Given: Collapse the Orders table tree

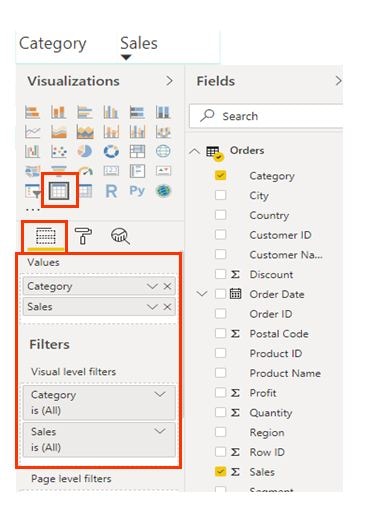Looking at the screenshot, I should coord(194,151).
